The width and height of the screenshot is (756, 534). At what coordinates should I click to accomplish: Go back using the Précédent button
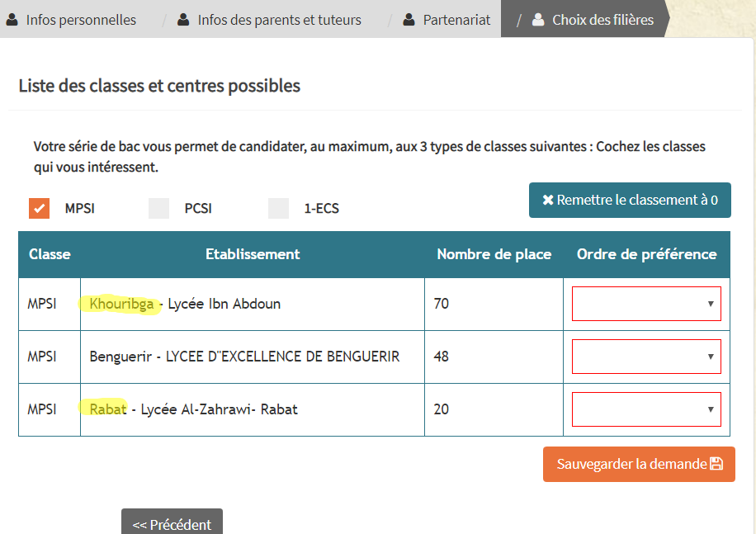coord(172,523)
